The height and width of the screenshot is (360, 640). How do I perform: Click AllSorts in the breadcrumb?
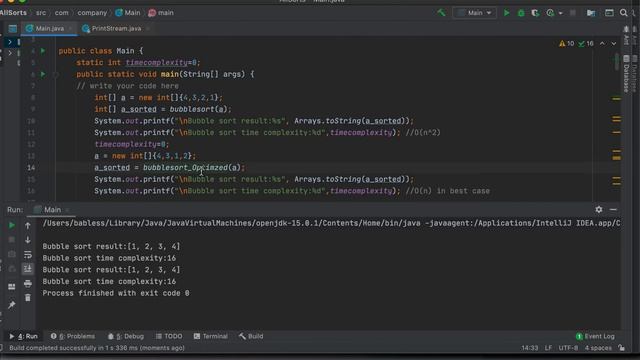(x=13, y=13)
